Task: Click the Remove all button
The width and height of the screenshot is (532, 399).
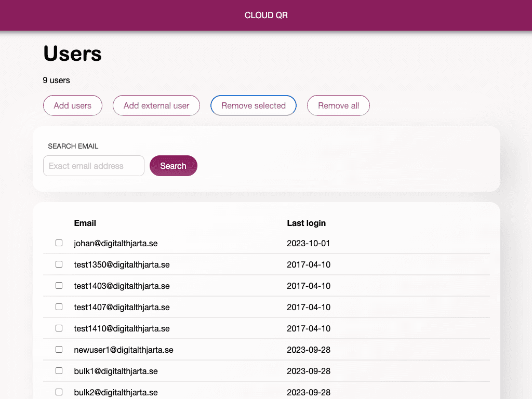Action: [338, 105]
